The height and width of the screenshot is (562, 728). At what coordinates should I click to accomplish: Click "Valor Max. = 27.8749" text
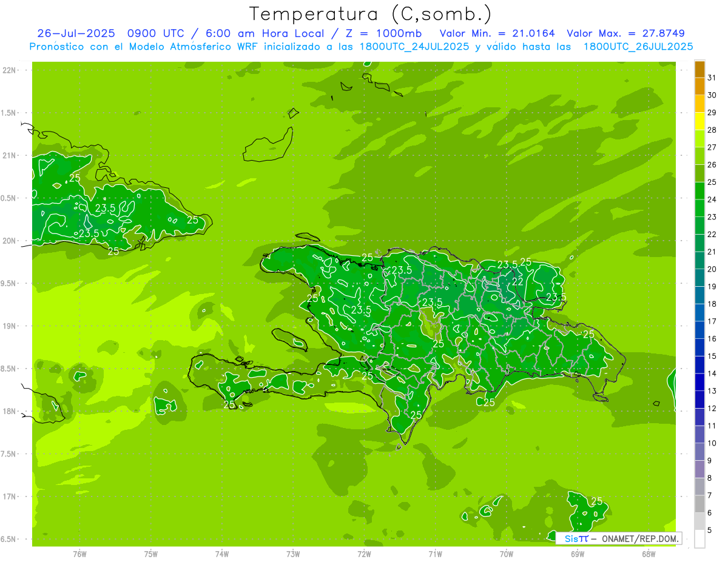[625, 33]
